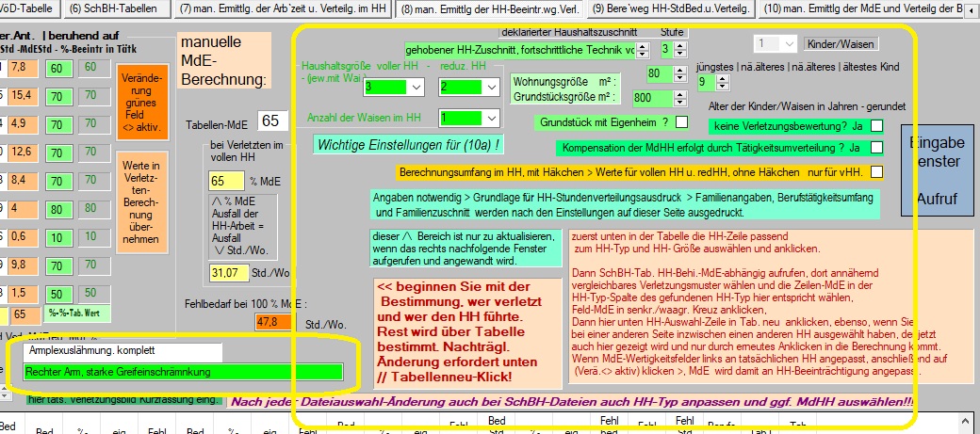Click green 'Rechter Arm, starke Greifeinschrämnkung' field
Image resolution: width=980 pixels, height=434 pixels.
(x=183, y=372)
